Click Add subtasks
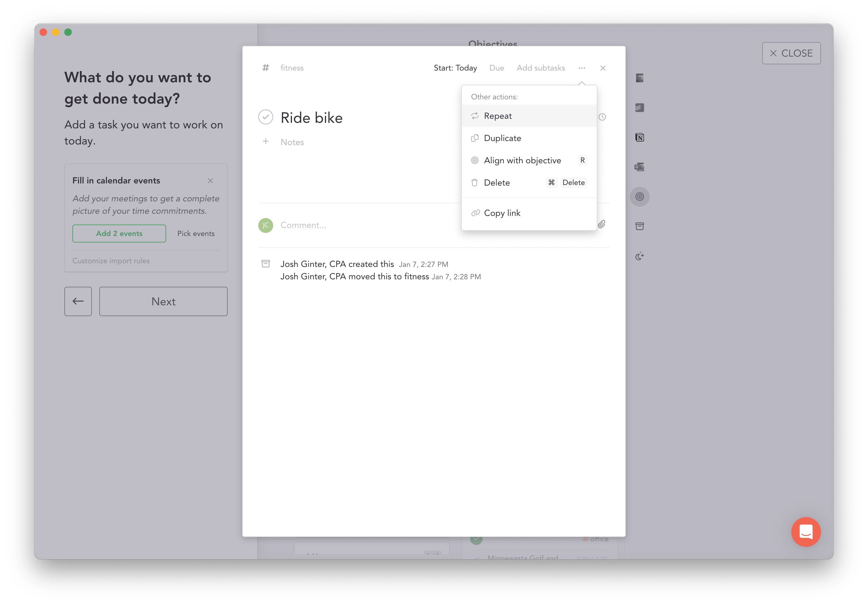The height and width of the screenshot is (605, 868). (x=541, y=68)
